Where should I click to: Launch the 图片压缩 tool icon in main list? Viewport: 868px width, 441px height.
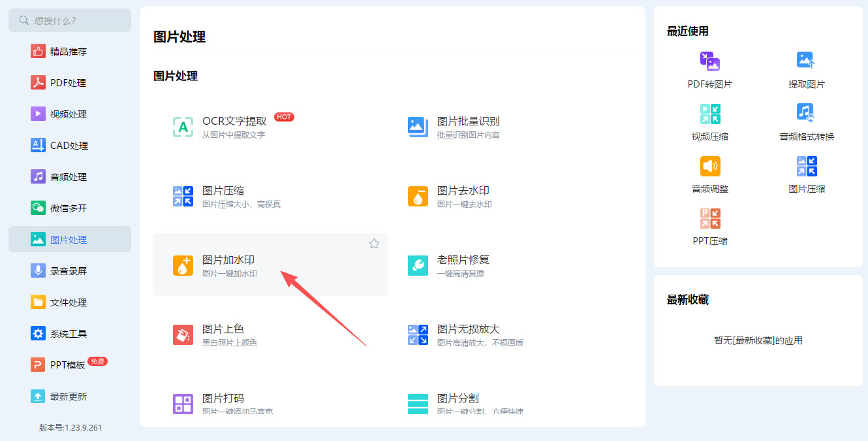[183, 197]
